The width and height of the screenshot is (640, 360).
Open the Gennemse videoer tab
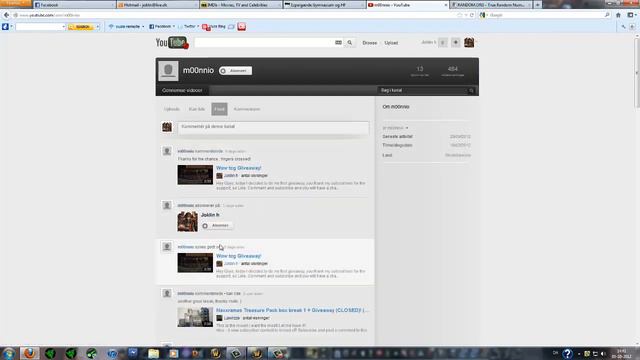click(x=182, y=90)
